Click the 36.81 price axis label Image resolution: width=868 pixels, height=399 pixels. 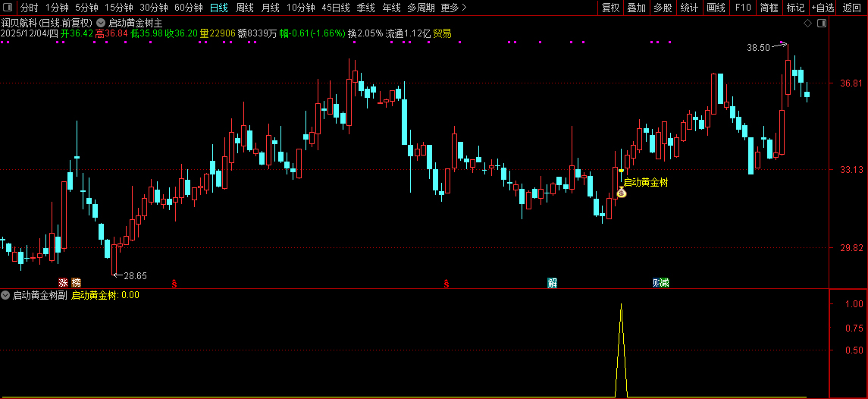(851, 83)
